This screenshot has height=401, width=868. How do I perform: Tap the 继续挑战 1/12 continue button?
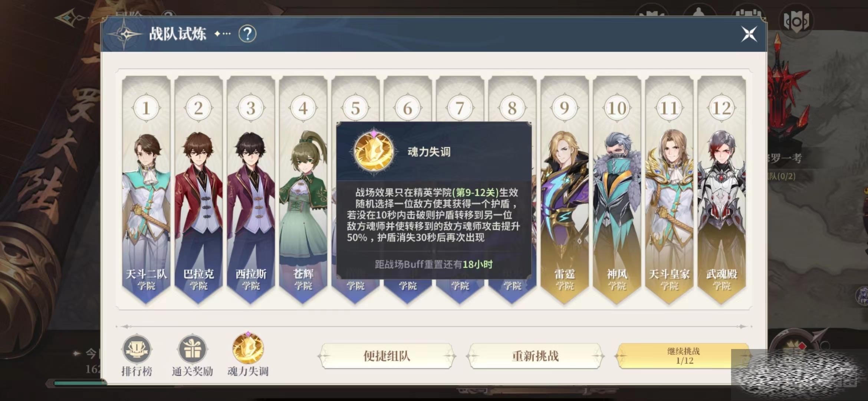683,356
